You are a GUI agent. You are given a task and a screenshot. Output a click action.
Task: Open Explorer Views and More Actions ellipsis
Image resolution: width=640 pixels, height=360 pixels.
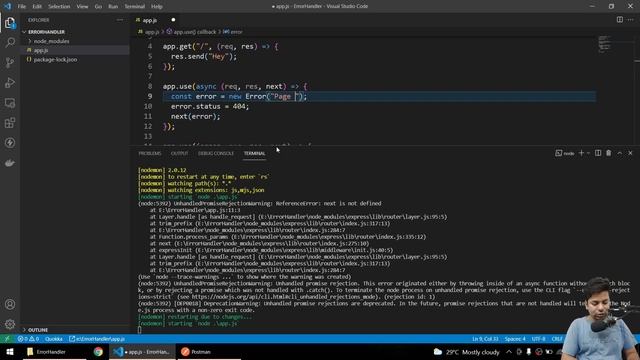tap(120, 20)
